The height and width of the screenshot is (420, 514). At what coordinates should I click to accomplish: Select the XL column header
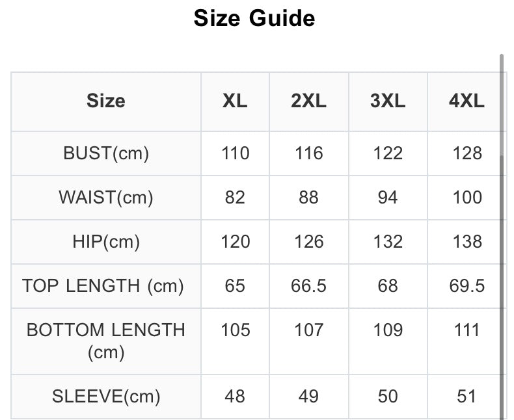coord(235,101)
